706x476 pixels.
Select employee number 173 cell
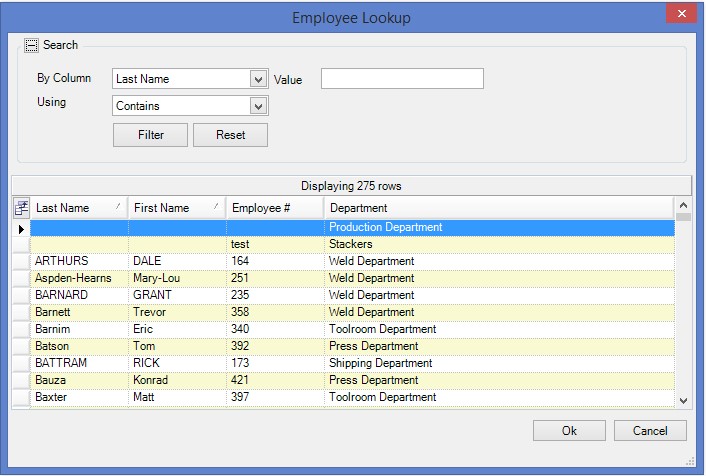click(x=276, y=363)
